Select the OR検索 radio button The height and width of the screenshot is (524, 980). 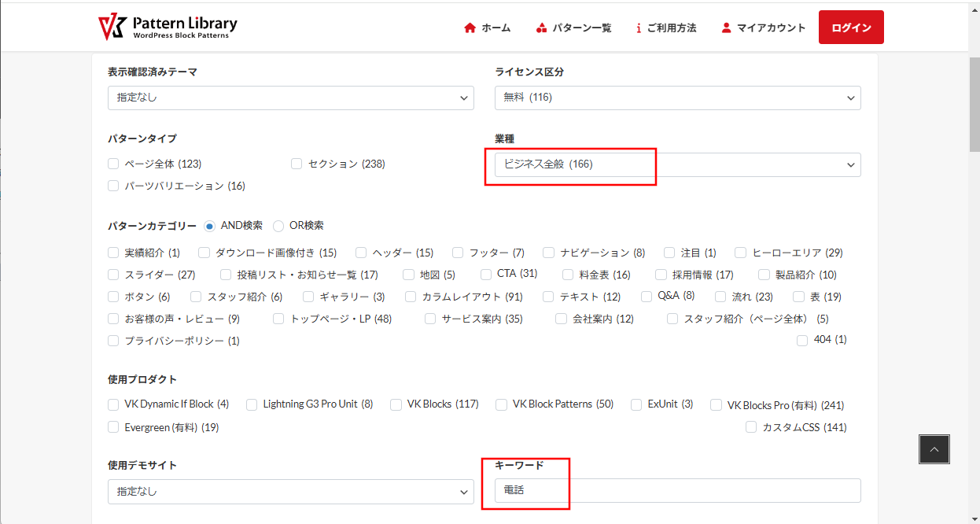278,226
